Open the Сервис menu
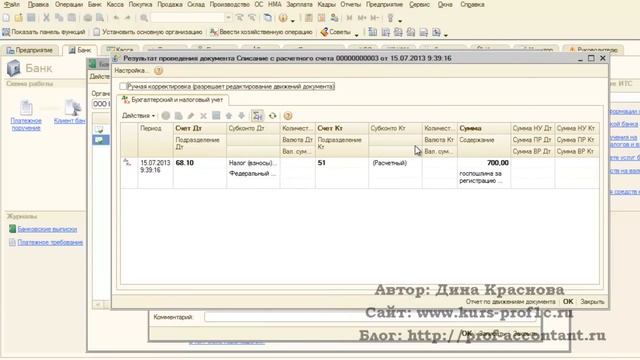This screenshot has width=640, height=360. pos(420,4)
